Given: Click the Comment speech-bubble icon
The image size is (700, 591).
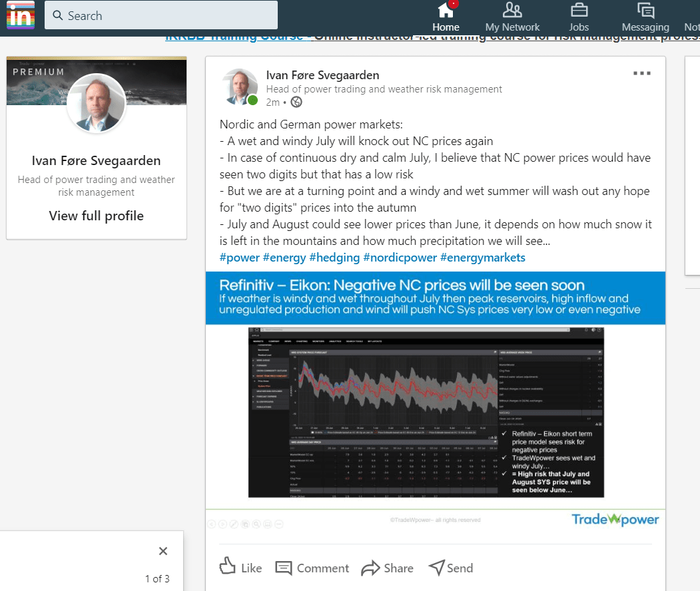Looking at the screenshot, I should click(284, 568).
